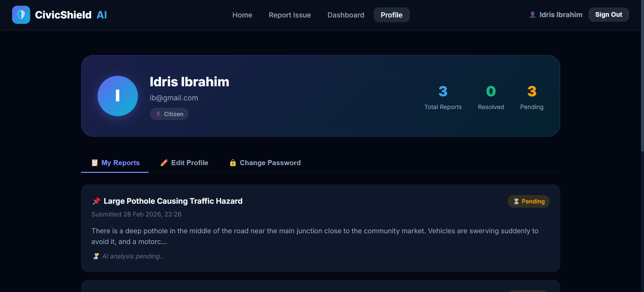Click the Total Reports label
The width and height of the screenshot is (644, 292).
[443, 107]
